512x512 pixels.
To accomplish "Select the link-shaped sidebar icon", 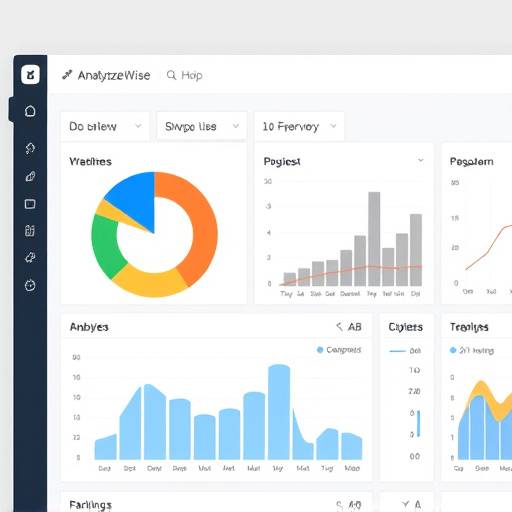I will (30, 176).
